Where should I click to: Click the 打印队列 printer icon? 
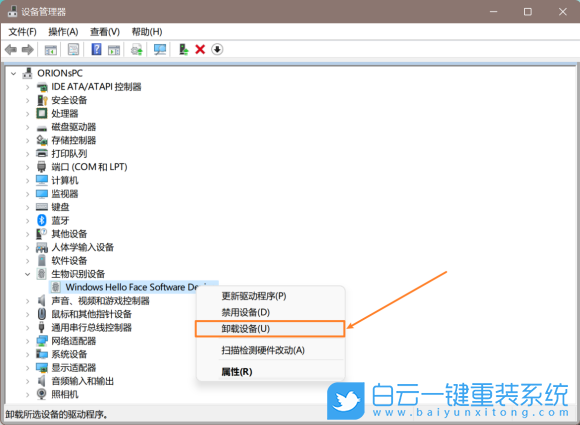(42, 153)
